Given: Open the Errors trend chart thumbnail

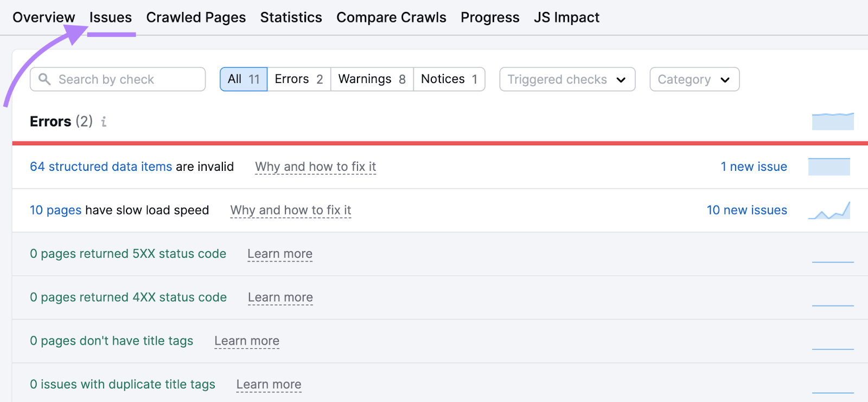Looking at the screenshot, I should pyautogui.click(x=833, y=121).
